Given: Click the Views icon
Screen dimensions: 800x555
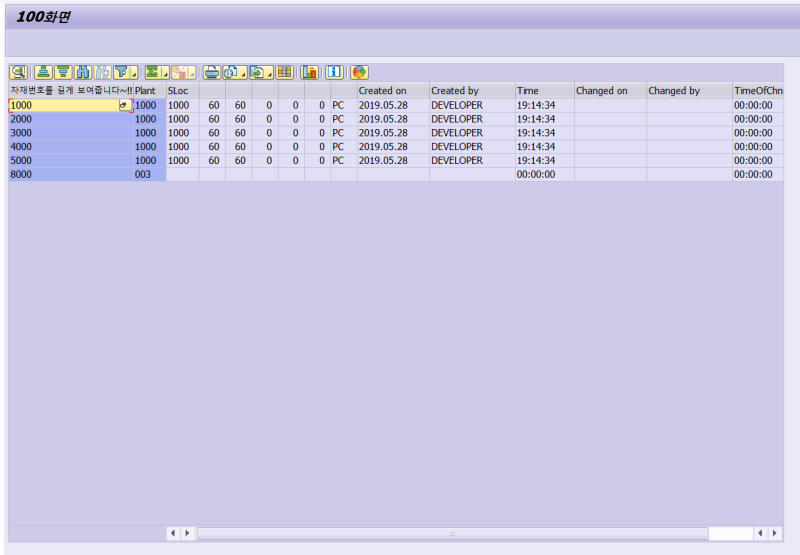Looking at the screenshot, I should (231, 72).
